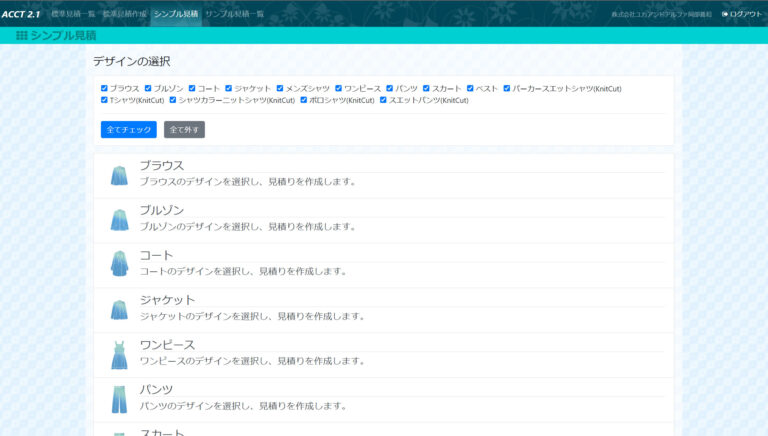Click the grid icon beside シンプル見積 title
Screen dimensions: 768x436
tap(22, 35)
